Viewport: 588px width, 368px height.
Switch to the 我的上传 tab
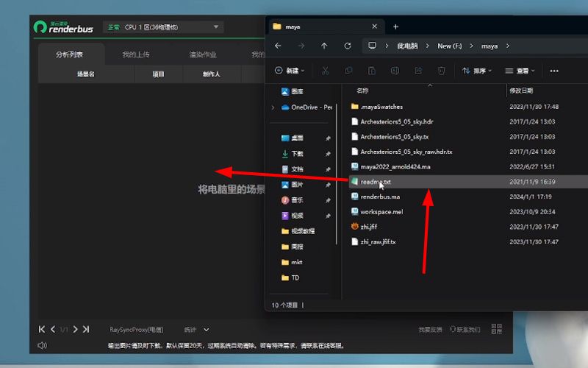136,54
